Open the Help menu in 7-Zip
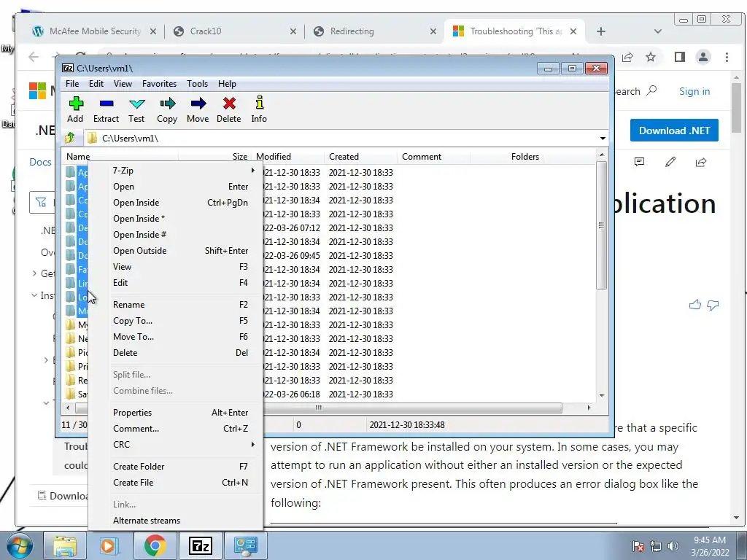 [x=227, y=84]
